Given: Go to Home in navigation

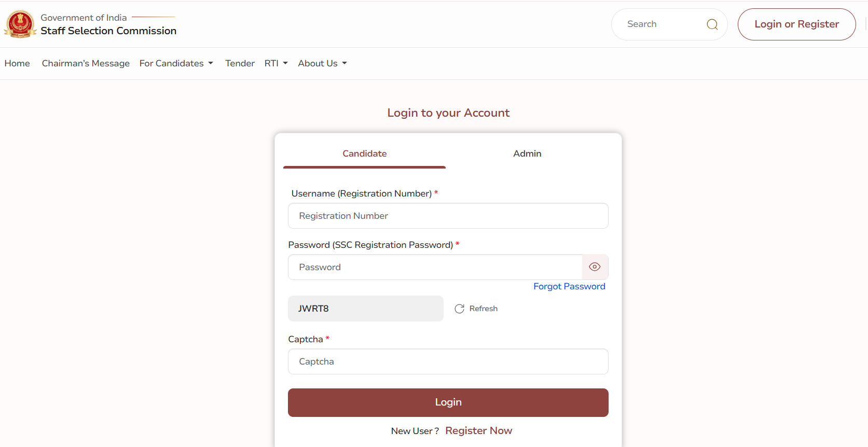Looking at the screenshot, I should point(17,63).
